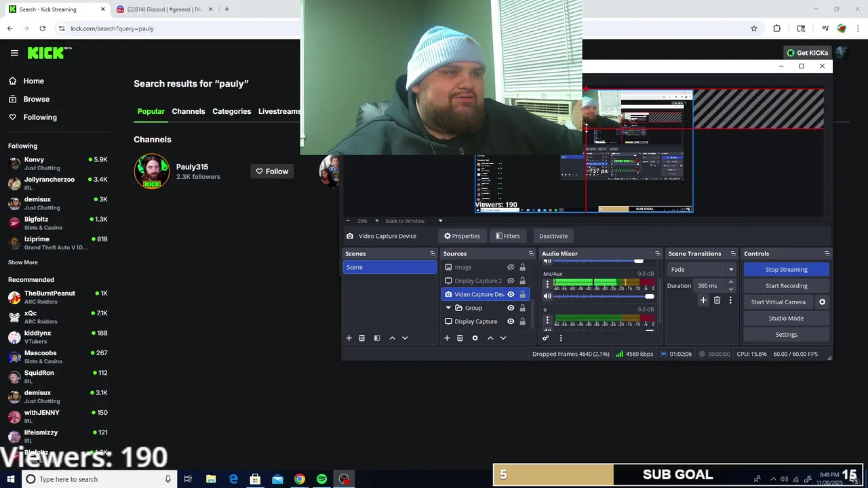The width and height of the screenshot is (868, 488).
Task: Open Spotify from the Windows taskbar
Action: [x=321, y=479]
